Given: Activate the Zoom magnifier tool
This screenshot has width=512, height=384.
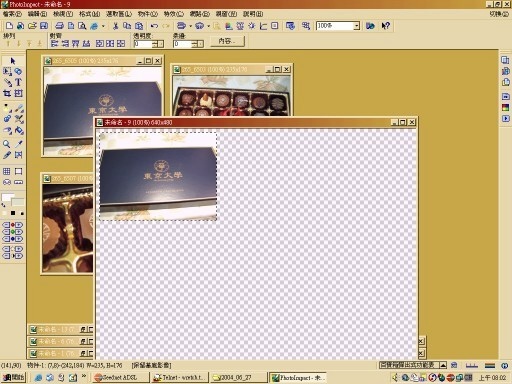Looking at the screenshot, I should pyautogui.click(x=7, y=144).
